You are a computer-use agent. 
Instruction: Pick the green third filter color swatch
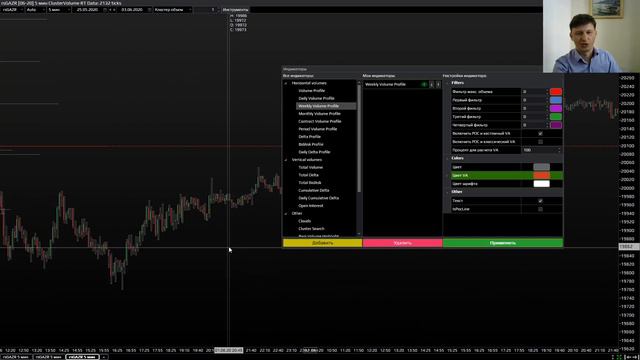[556, 117]
